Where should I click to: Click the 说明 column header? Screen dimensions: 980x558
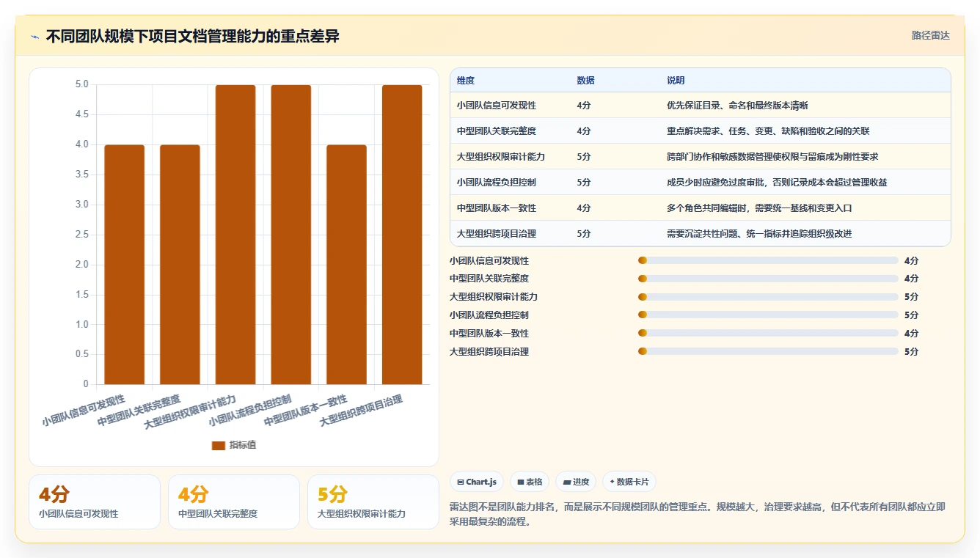point(676,81)
